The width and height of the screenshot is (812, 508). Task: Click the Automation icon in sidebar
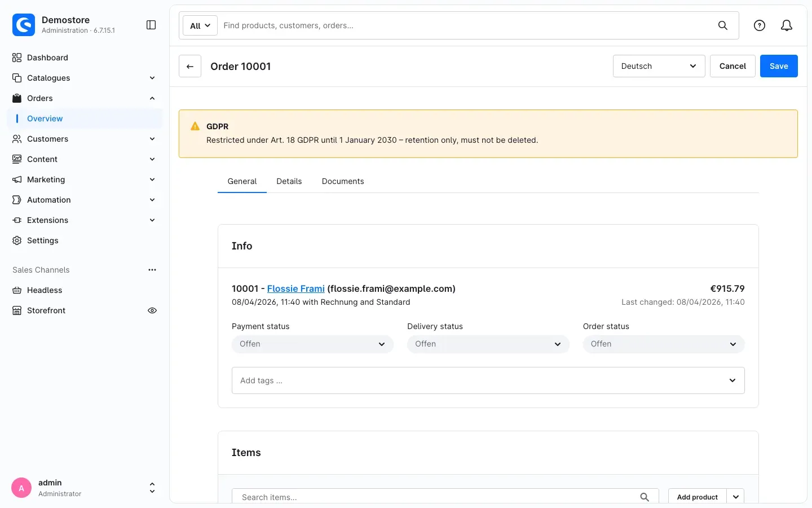tap(17, 200)
